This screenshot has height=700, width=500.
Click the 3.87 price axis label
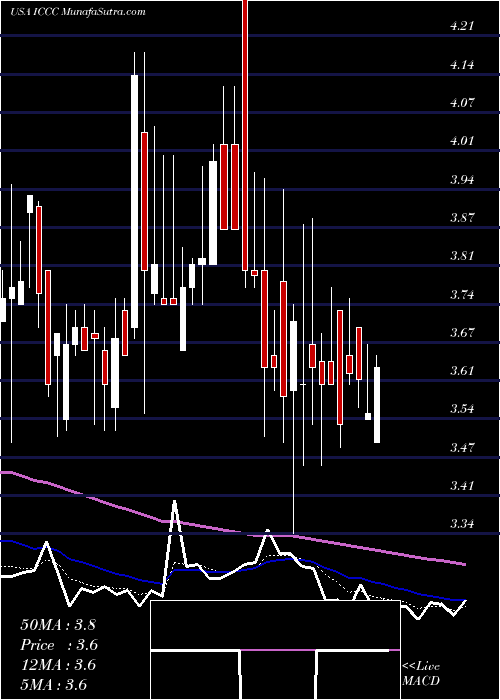(462, 218)
